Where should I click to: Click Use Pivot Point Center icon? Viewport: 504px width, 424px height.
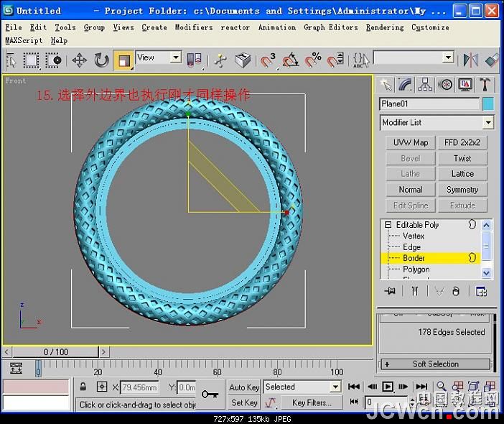pos(194,60)
